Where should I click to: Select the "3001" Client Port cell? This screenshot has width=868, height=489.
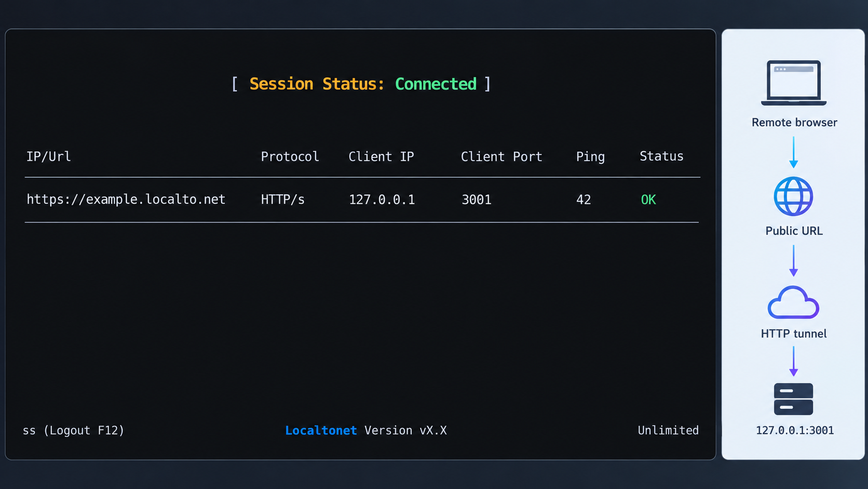pos(477,200)
